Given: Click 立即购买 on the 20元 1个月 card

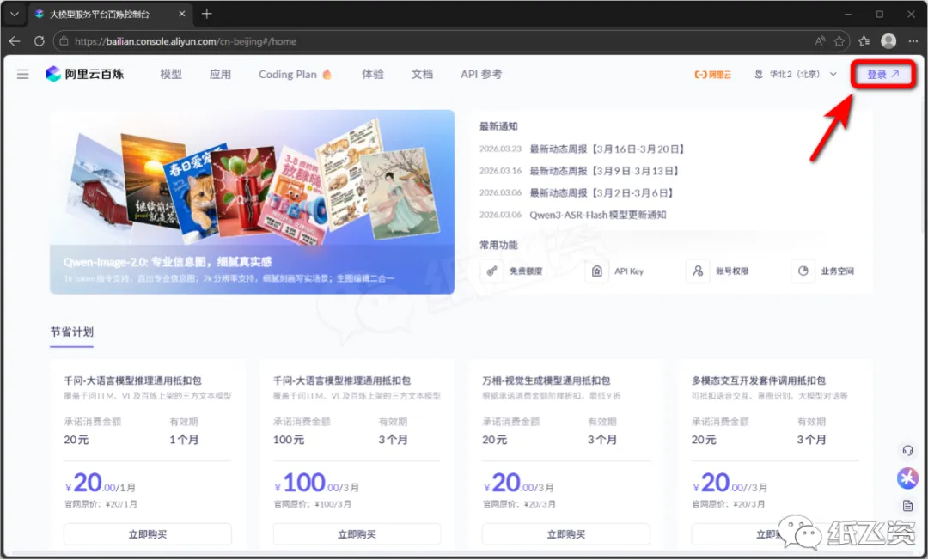Looking at the screenshot, I should tap(148, 534).
